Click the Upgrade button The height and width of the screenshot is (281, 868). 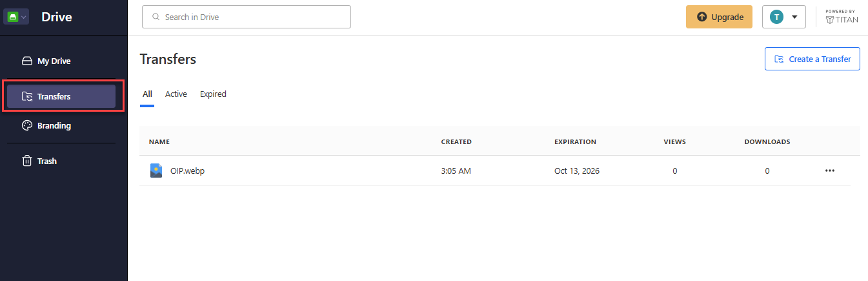click(x=719, y=17)
